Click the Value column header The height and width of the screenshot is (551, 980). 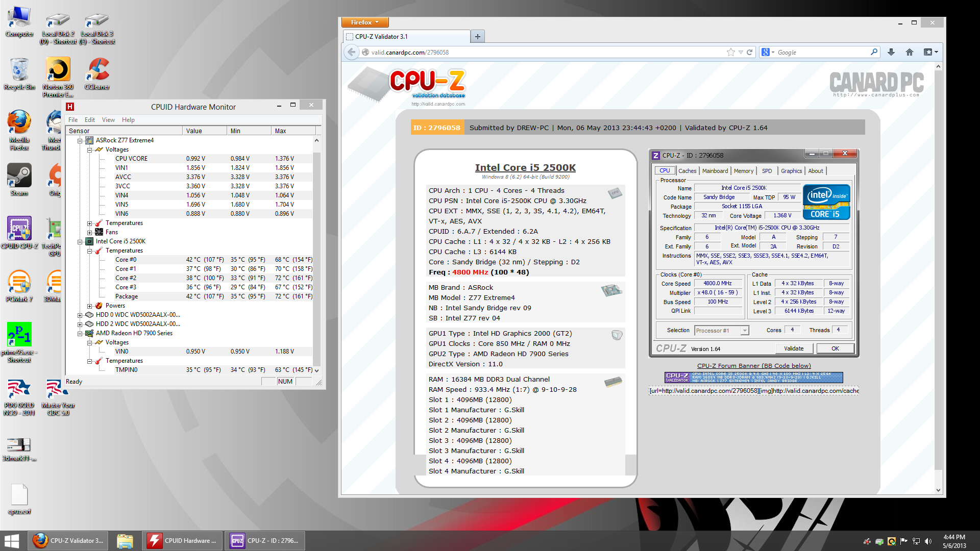pyautogui.click(x=205, y=131)
